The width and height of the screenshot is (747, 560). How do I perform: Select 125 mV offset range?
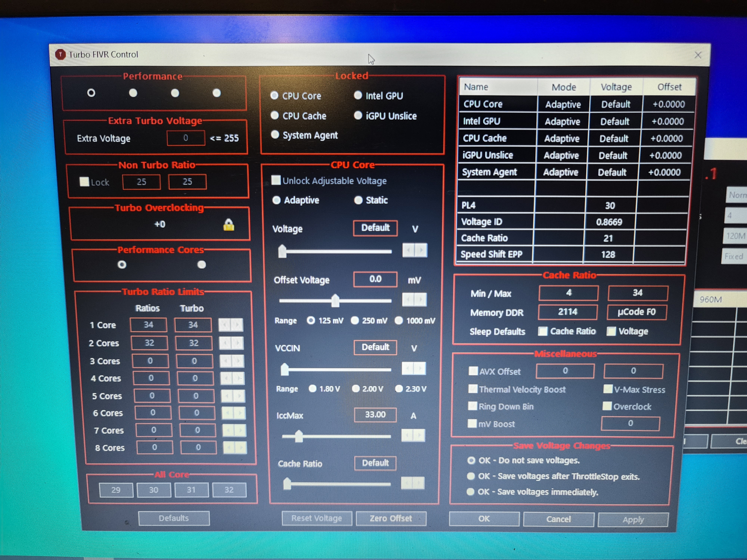coord(311,320)
